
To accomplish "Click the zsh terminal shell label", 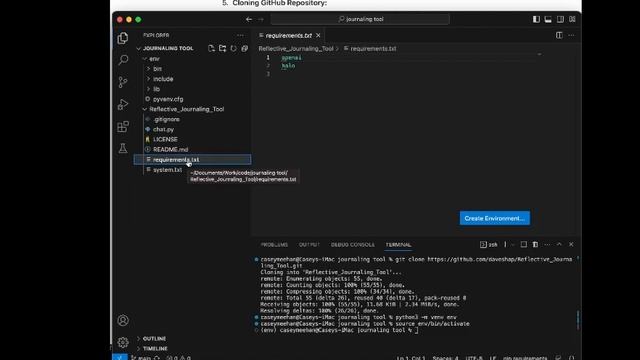I will pyautogui.click(x=489, y=244).
